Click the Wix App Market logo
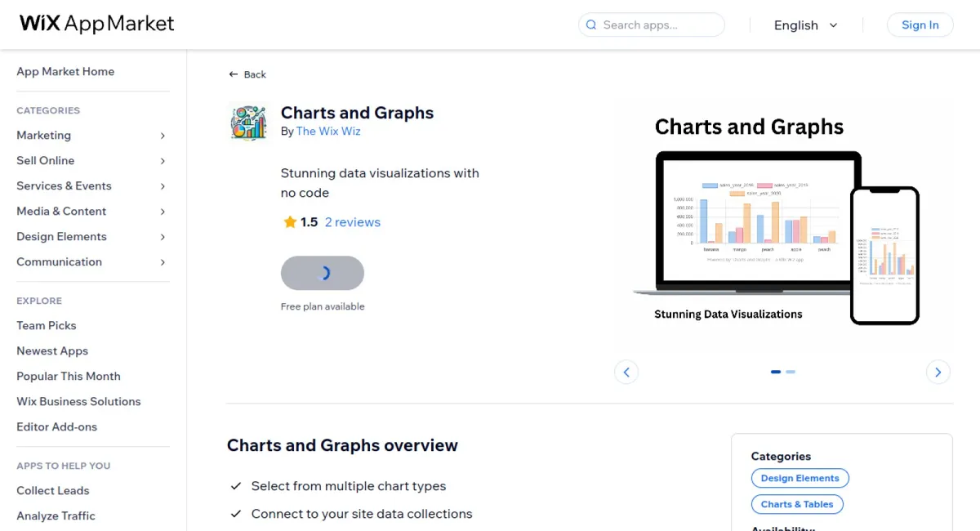Screen dimensions: 980x531 (x=96, y=24)
